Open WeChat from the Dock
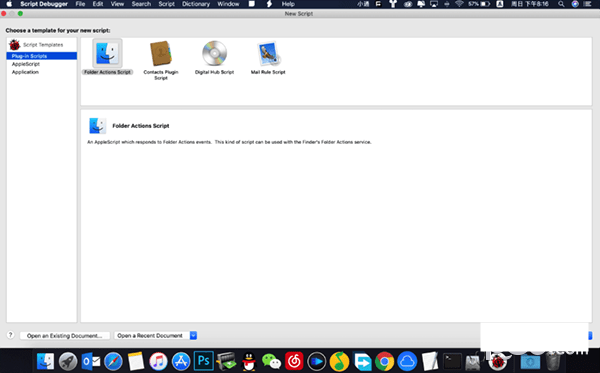The width and height of the screenshot is (600, 373). [x=272, y=361]
